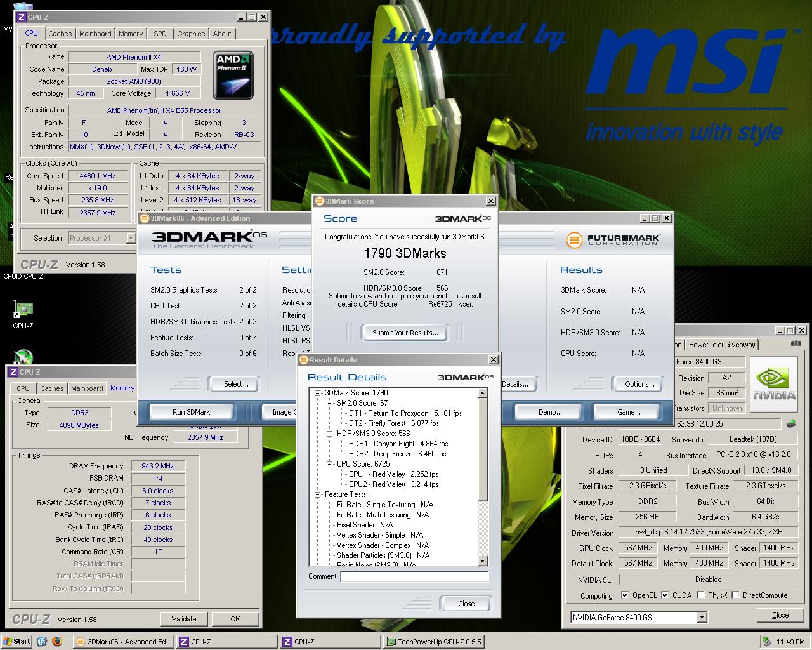Screen dimensions: 812x650
Task: Click the Comment input field
Action: pos(414,576)
